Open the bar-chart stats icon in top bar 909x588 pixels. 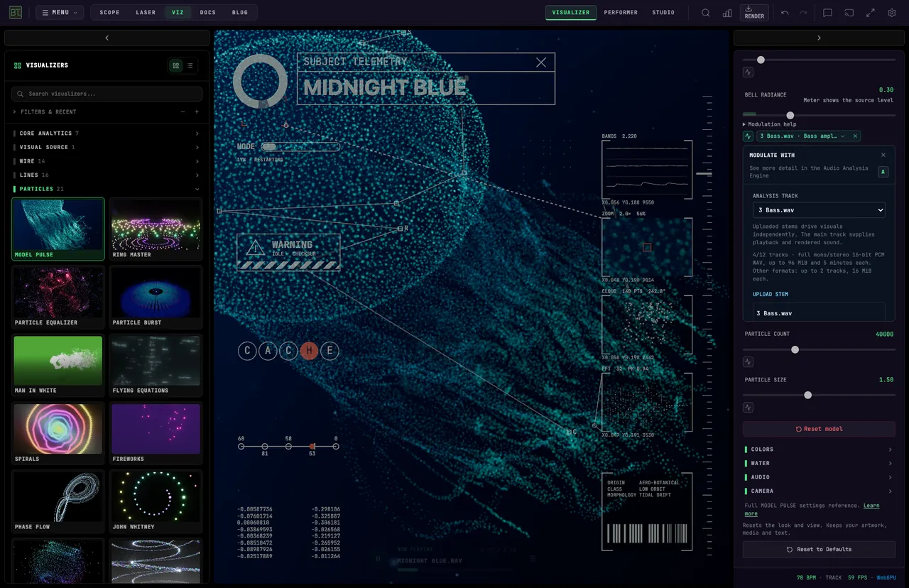[x=727, y=13]
